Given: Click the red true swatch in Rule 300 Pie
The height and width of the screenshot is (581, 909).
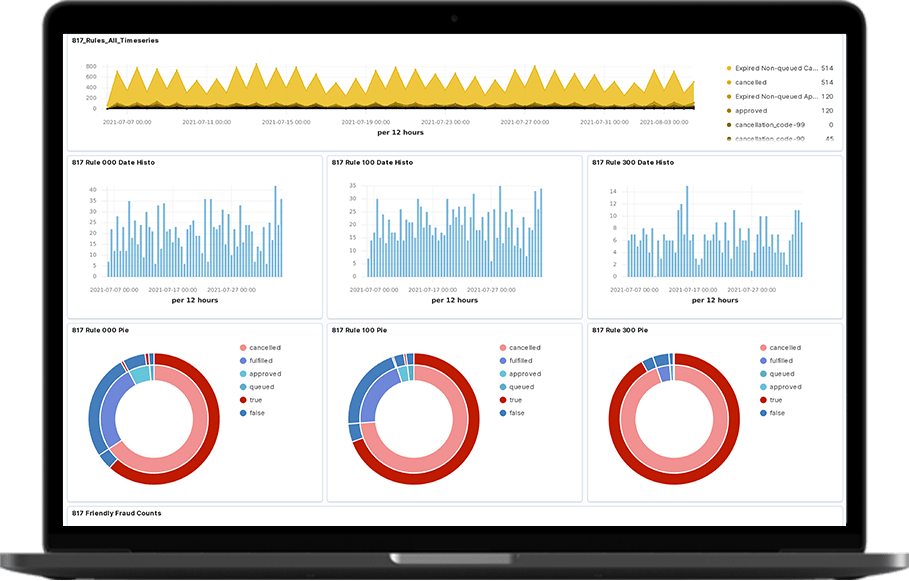Looking at the screenshot, I should tap(762, 400).
